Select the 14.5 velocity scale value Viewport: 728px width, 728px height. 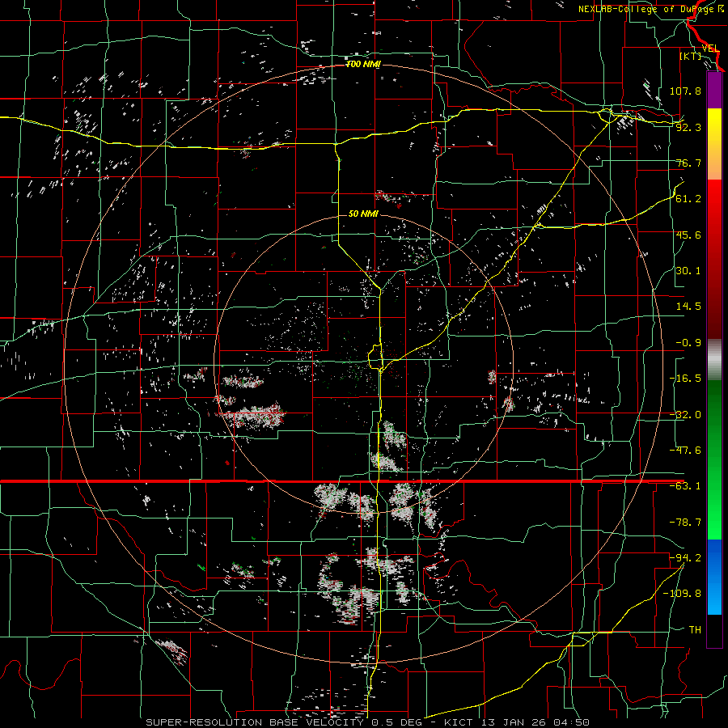(688, 307)
